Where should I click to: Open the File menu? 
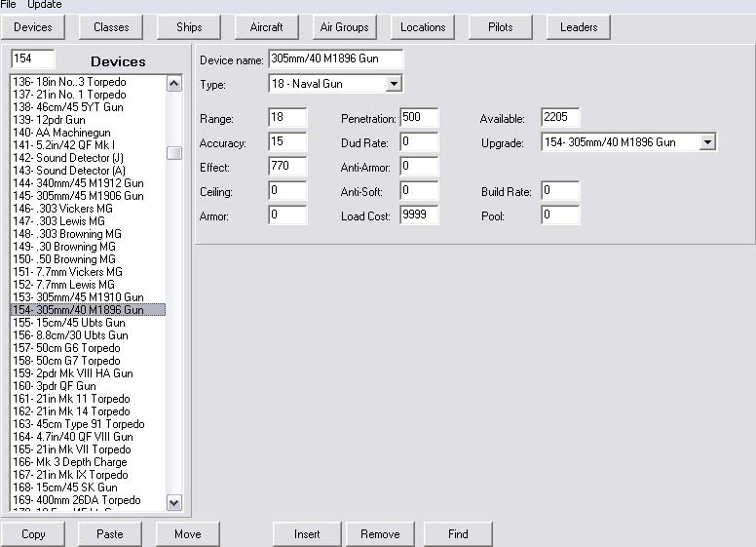(8, 4)
